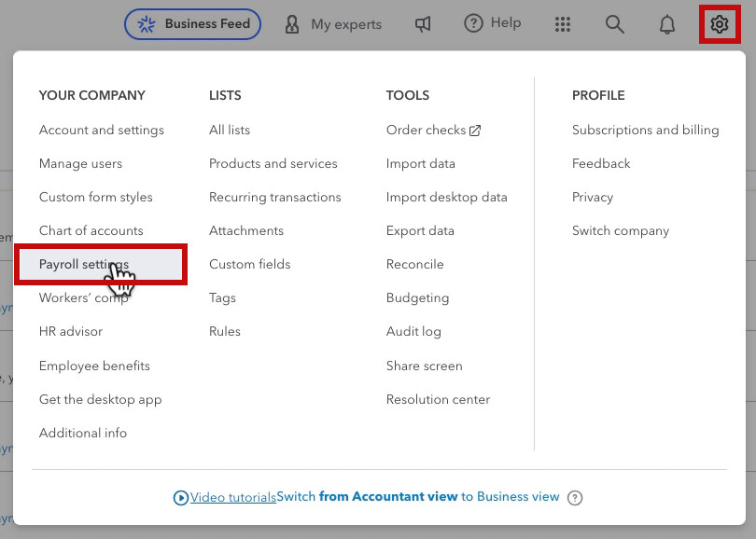
Task: Open the apps grid icon
Action: (x=562, y=24)
